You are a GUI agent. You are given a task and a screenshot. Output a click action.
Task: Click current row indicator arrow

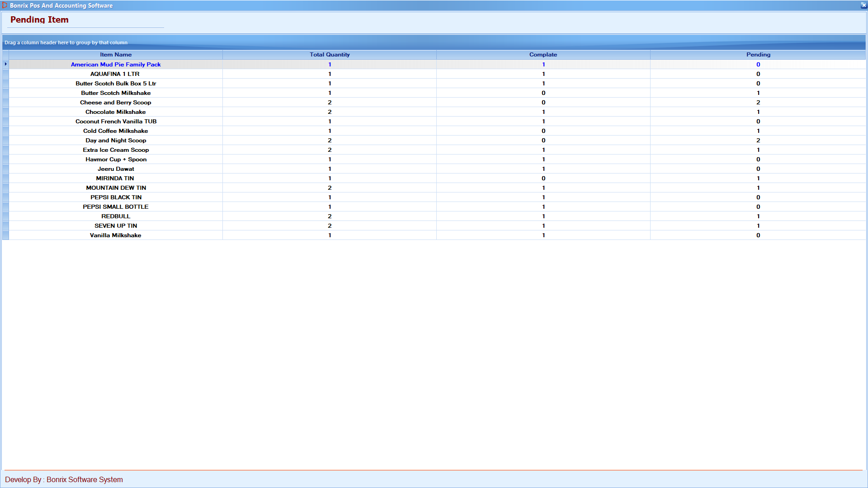pos(5,64)
